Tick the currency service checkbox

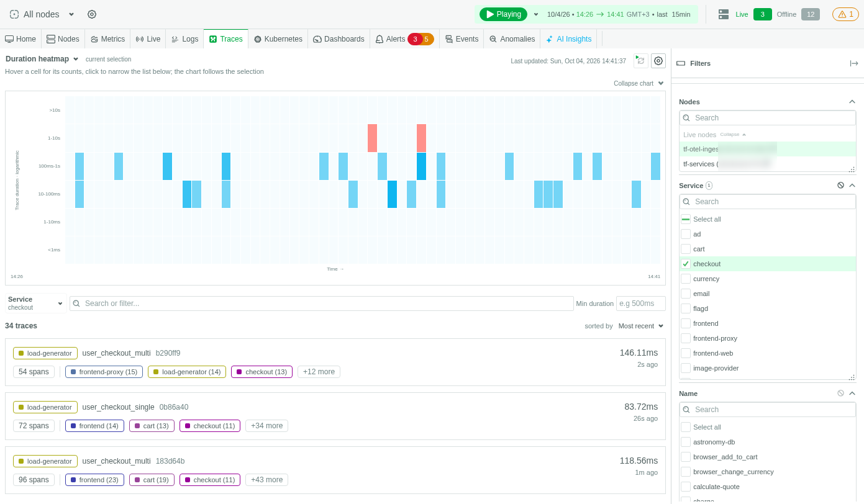tap(686, 279)
